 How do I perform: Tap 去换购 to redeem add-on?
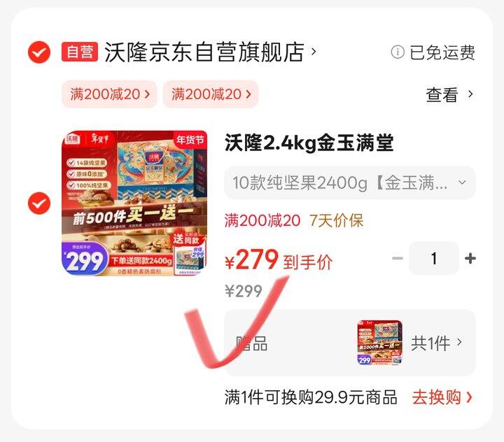pos(442,397)
